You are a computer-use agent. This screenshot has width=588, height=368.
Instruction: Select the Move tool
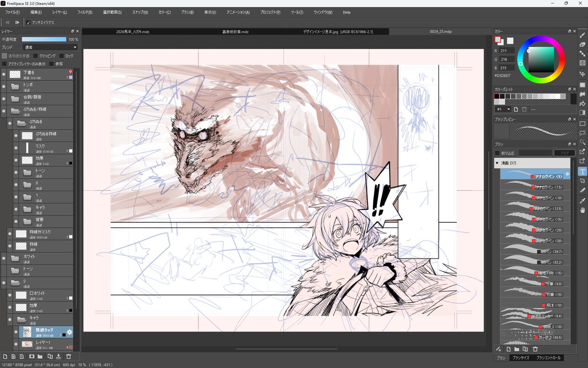582,74
